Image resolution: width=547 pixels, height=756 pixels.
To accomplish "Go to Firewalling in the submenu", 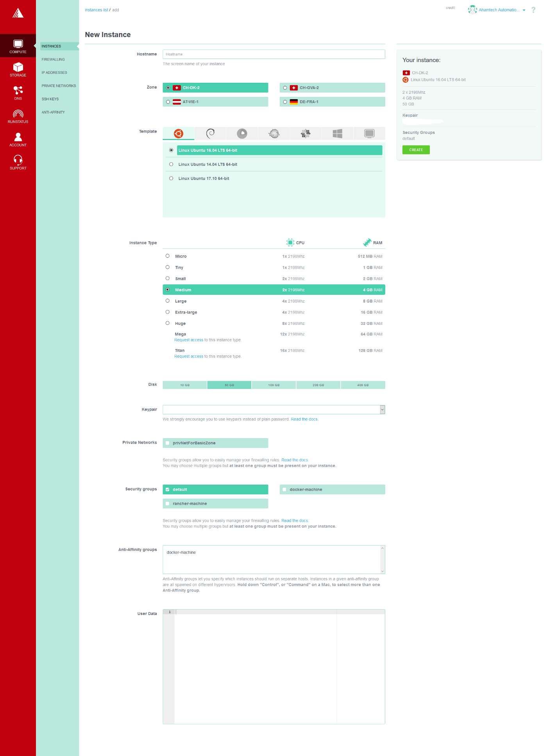I will (x=53, y=60).
